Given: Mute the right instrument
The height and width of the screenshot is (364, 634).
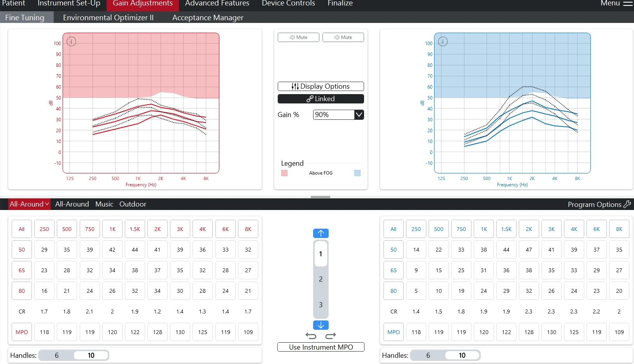Looking at the screenshot, I should click(343, 37).
